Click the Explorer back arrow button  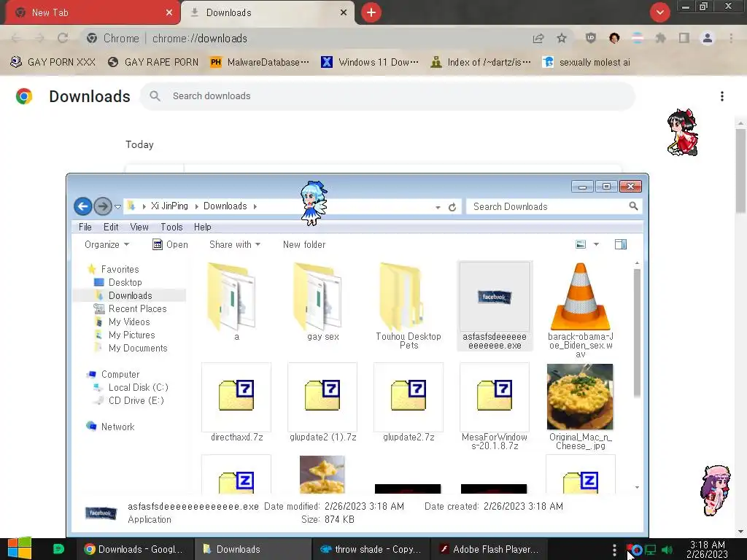click(x=83, y=206)
